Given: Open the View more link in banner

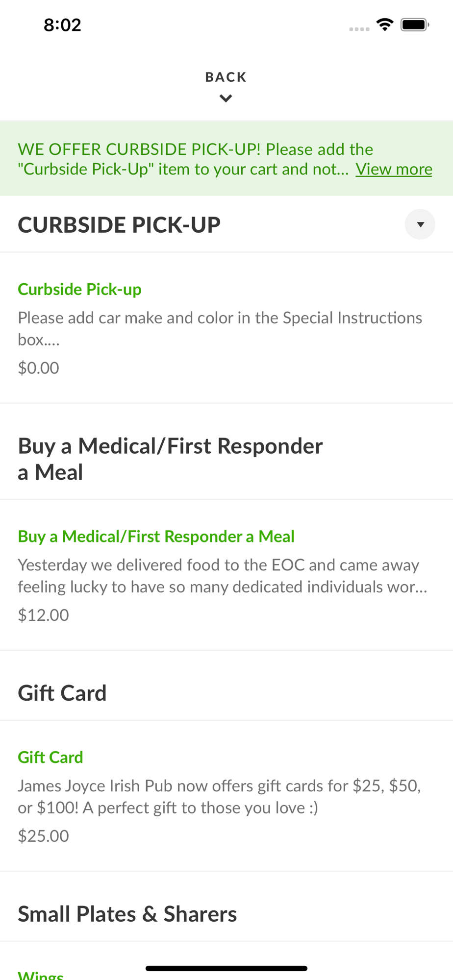Looking at the screenshot, I should pos(394,169).
